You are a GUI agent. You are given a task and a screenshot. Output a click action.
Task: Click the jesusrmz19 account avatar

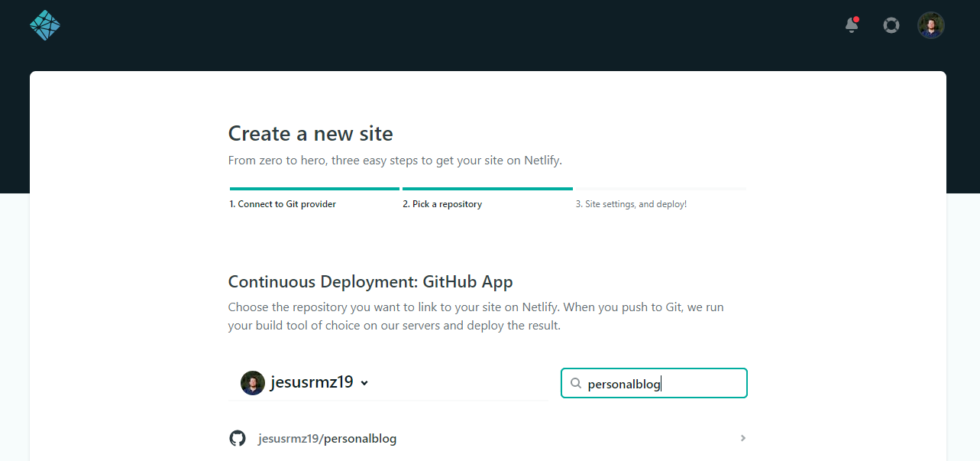click(x=253, y=383)
